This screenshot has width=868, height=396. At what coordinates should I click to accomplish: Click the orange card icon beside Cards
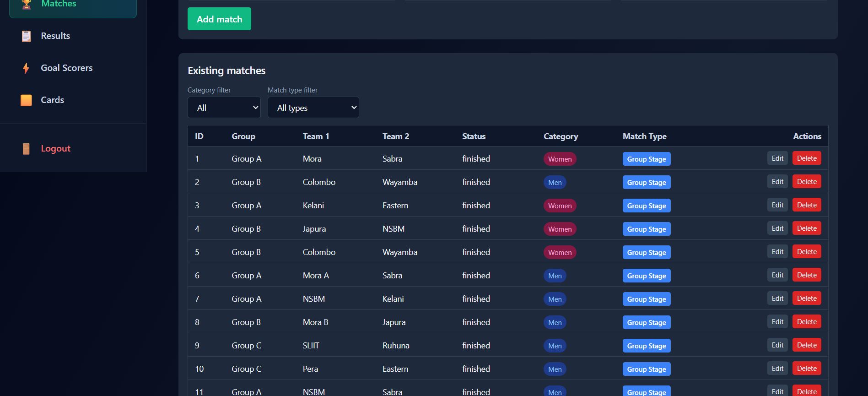click(x=26, y=100)
